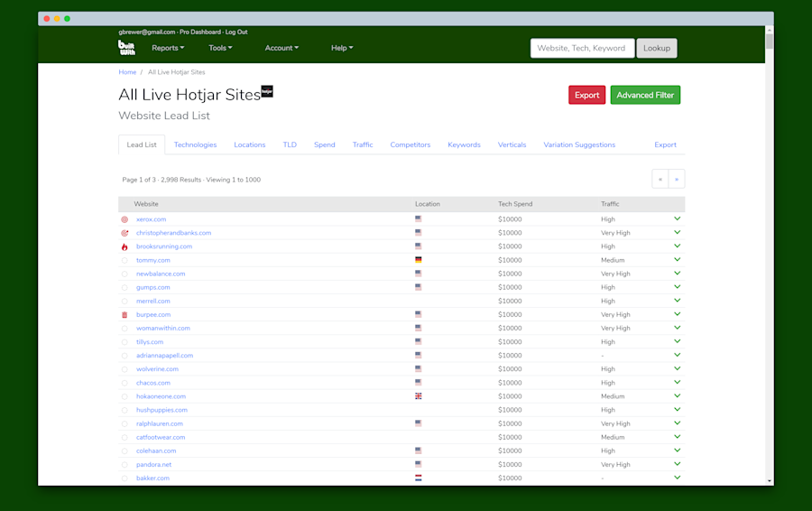Click the US flag in burpee.com row
The height and width of the screenshot is (511, 812).
point(419,314)
